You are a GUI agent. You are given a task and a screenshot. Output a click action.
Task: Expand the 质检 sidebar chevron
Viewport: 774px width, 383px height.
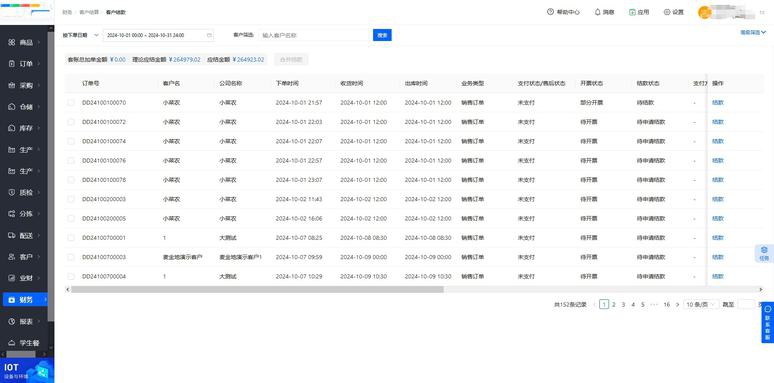(x=39, y=193)
